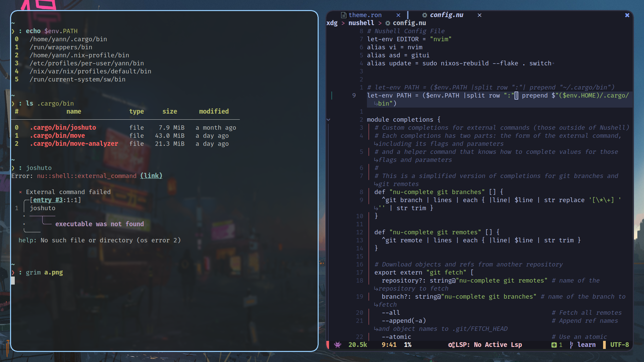Click the git branch icon beside learn
This screenshot has height=362, width=644.
(x=571, y=345)
